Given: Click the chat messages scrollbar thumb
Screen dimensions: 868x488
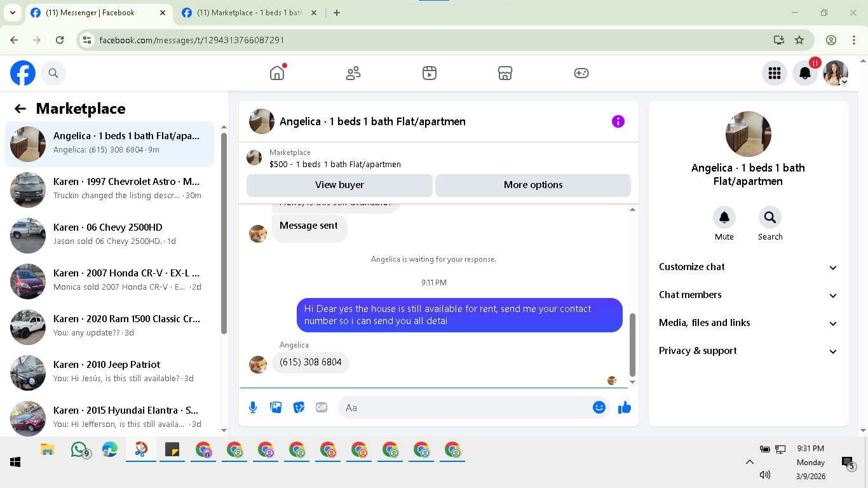Looking at the screenshot, I should click(632, 345).
